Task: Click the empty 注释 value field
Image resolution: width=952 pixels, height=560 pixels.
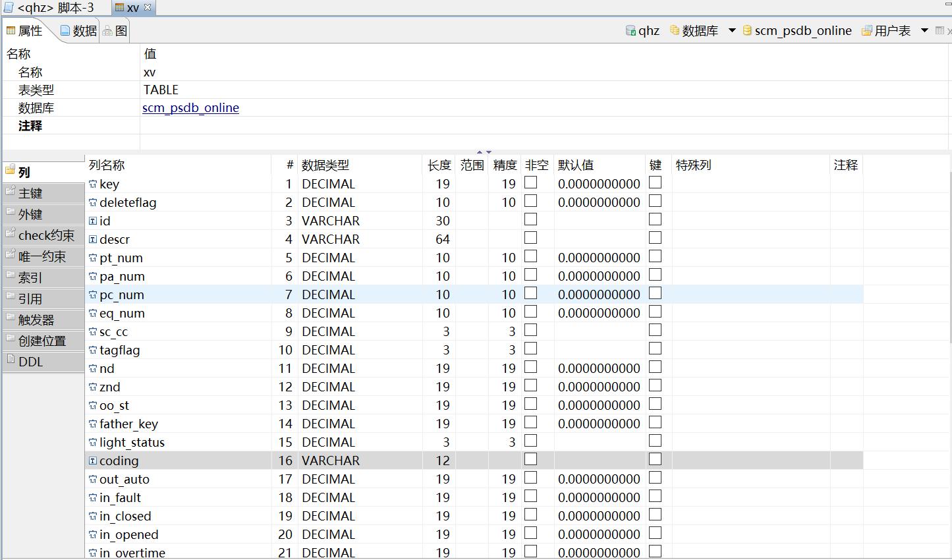Action: click(546, 125)
